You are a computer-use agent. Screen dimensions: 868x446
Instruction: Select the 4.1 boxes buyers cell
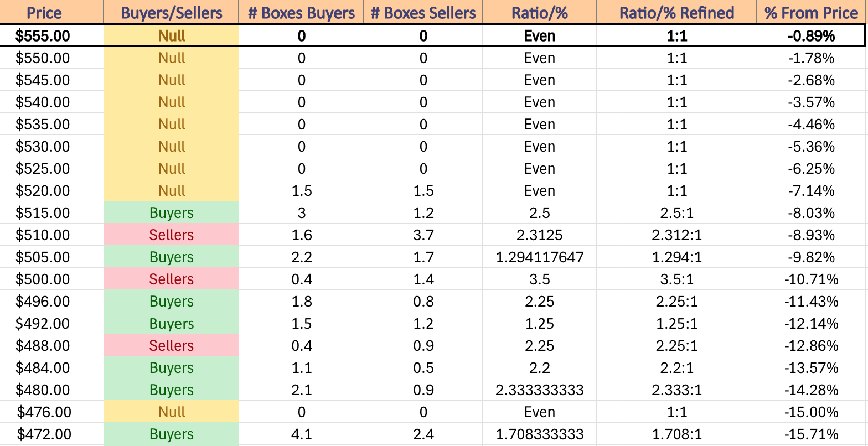click(x=301, y=434)
